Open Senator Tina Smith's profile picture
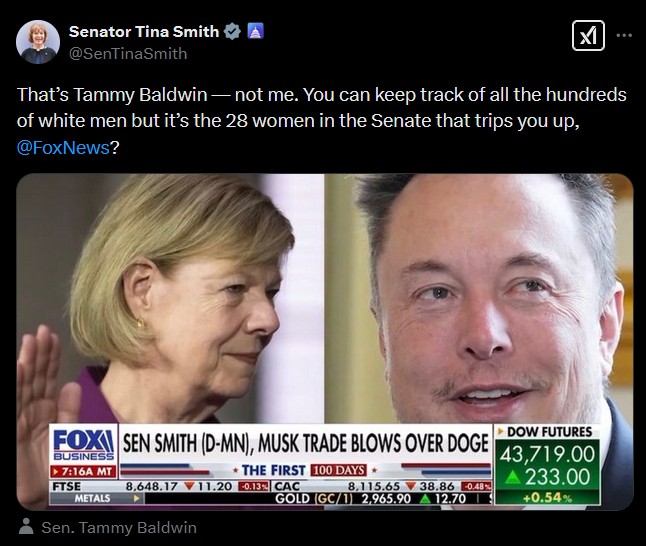This screenshot has height=546, width=646. (x=38, y=42)
